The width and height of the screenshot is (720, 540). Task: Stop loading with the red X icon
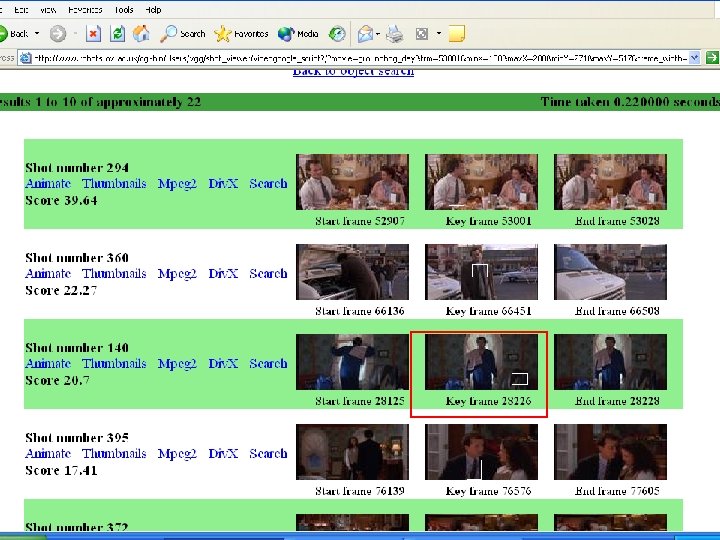point(93,34)
